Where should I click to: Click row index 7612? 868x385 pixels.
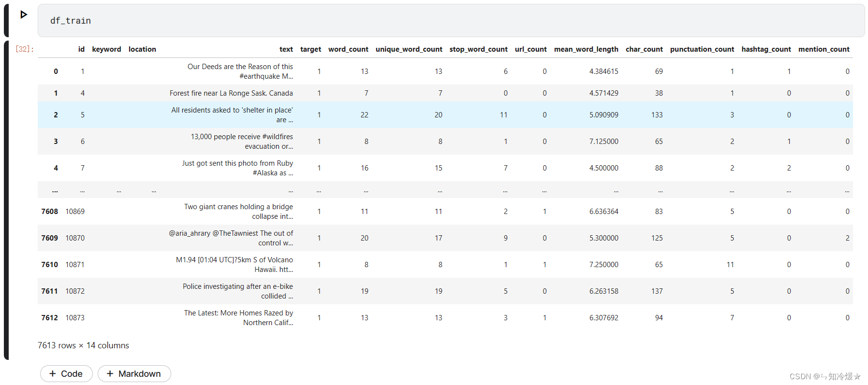pyautogui.click(x=49, y=318)
